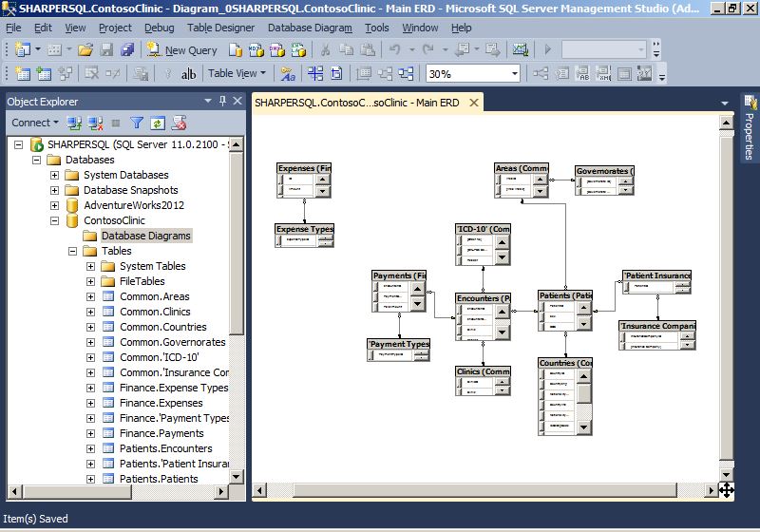Viewport: 760px width, 532px height.
Task: Expand the Common.Areas table node
Action: (90, 296)
